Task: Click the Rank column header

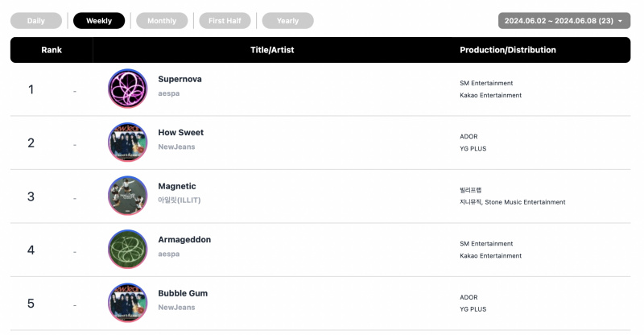Action: (x=52, y=50)
